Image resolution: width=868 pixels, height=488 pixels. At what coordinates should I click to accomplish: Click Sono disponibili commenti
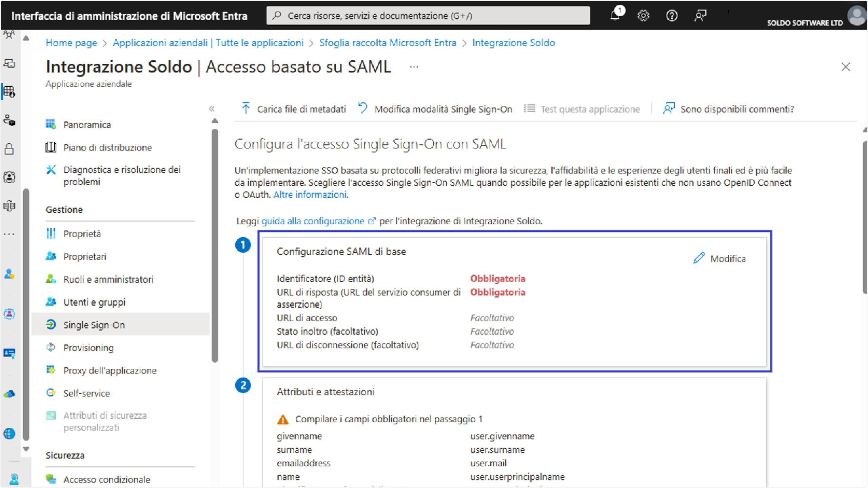coord(729,109)
